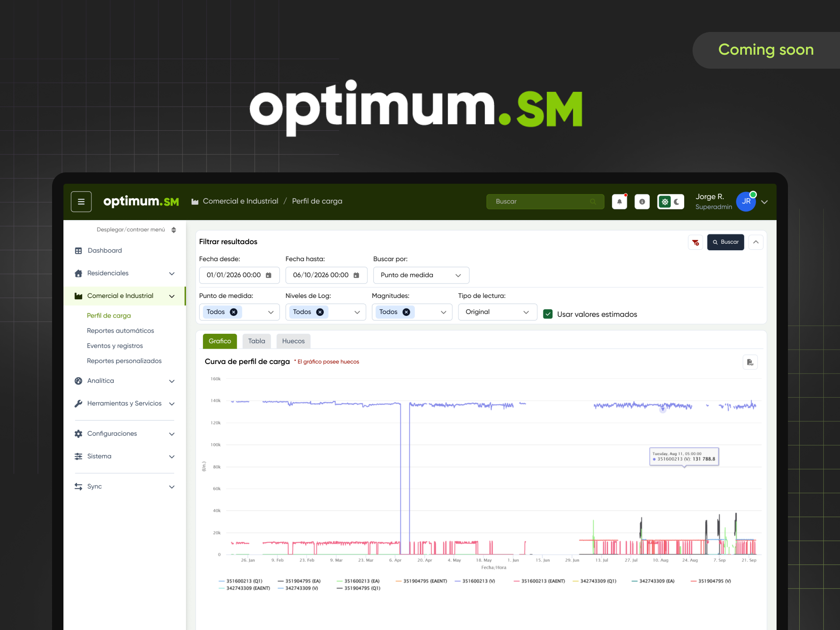Open the Fecha hasta calendar picker
840x630 pixels.
356,275
